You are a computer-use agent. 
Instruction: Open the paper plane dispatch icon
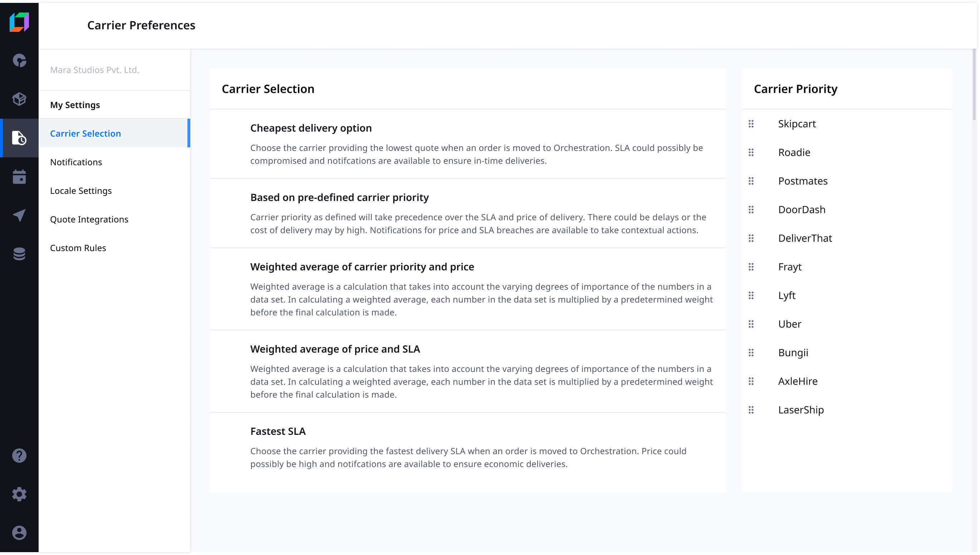point(19,215)
